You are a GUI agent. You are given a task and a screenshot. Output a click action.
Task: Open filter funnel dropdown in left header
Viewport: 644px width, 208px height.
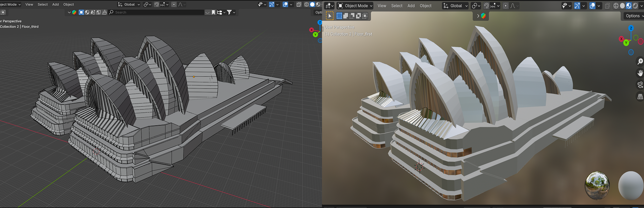231,12
